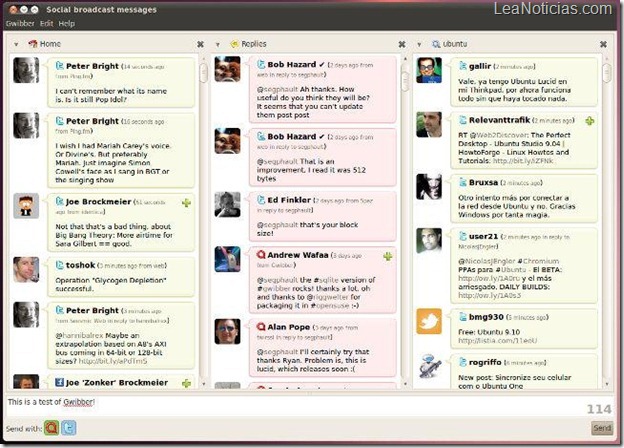Click Twitter icon beside Bruxsa name
Image resolution: width=624 pixels, height=448 pixels.
click(x=463, y=182)
